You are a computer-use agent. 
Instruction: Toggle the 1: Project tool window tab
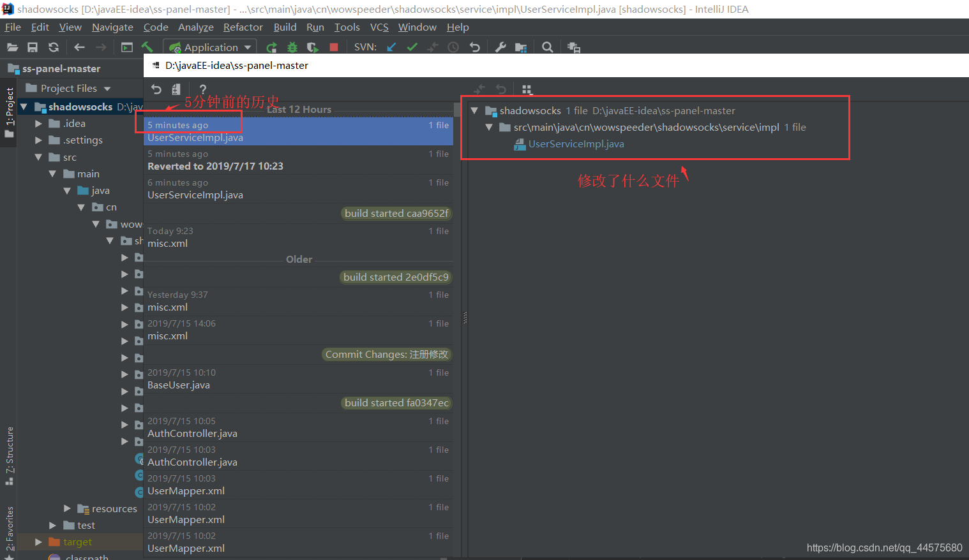(9, 112)
